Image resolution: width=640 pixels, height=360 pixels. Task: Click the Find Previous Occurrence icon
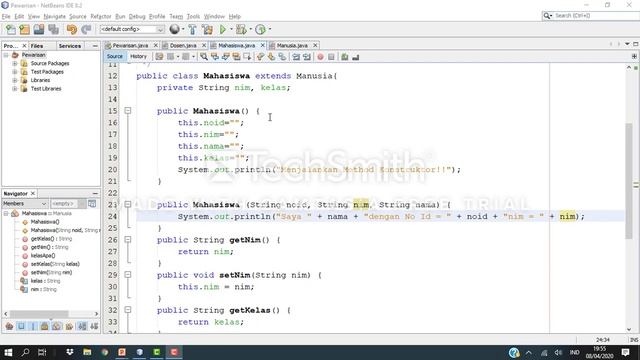pos(215,57)
